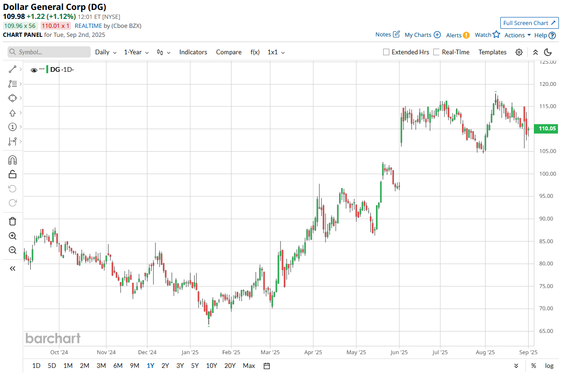This screenshot has height=392, width=566.
Task: Open the chart type bar style dropdown
Action: pos(163,52)
